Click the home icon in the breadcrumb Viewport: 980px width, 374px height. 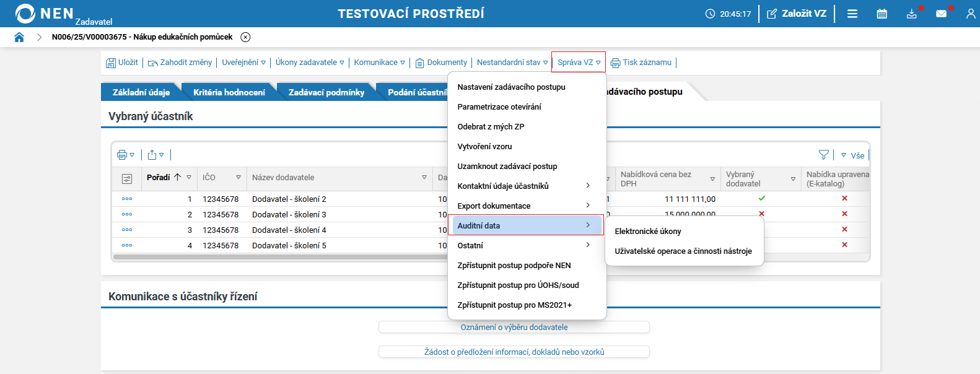click(19, 37)
